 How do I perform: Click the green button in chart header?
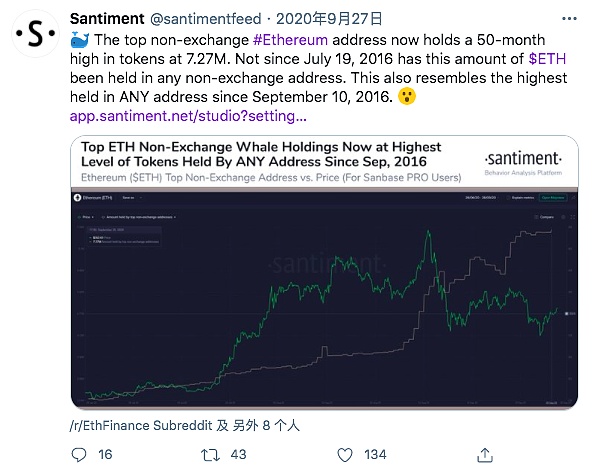tap(553, 197)
